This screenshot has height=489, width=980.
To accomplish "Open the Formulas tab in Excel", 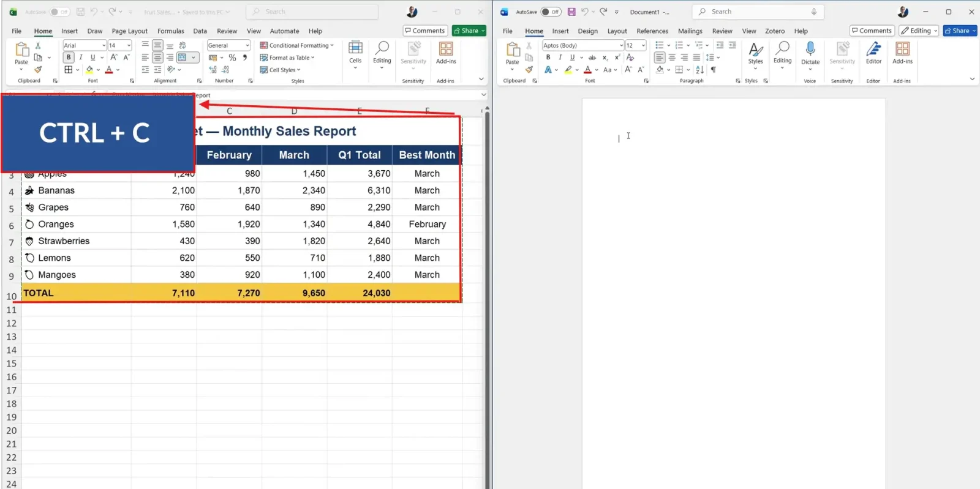I will (x=170, y=31).
